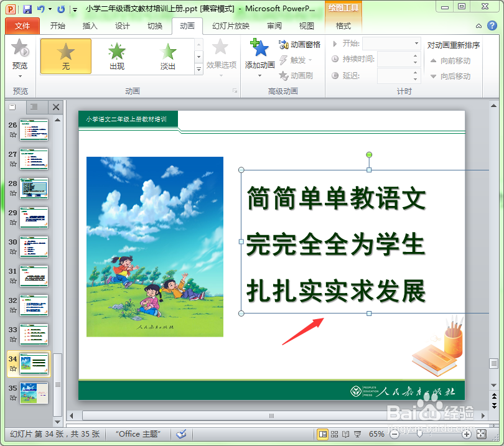Screen dimensions: 504x446
Task: Click the text 扎扎实实求发展 on the slide
Action: click(336, 290)
